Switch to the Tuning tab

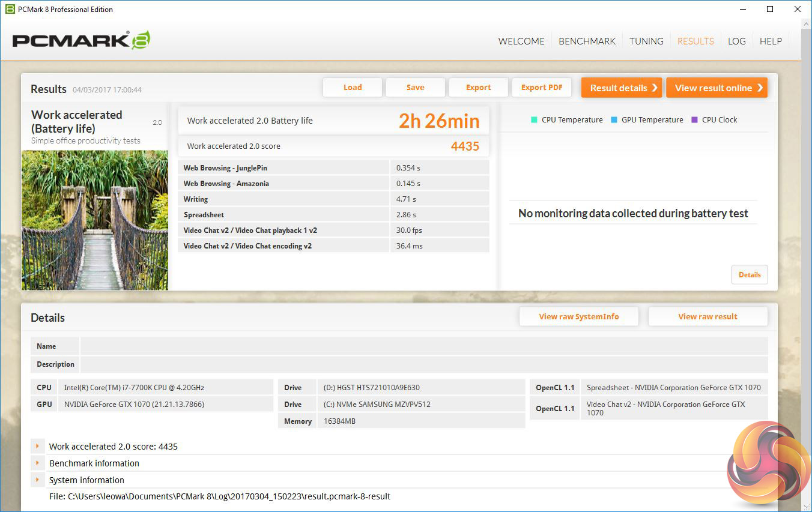click(x=646, y=41)
